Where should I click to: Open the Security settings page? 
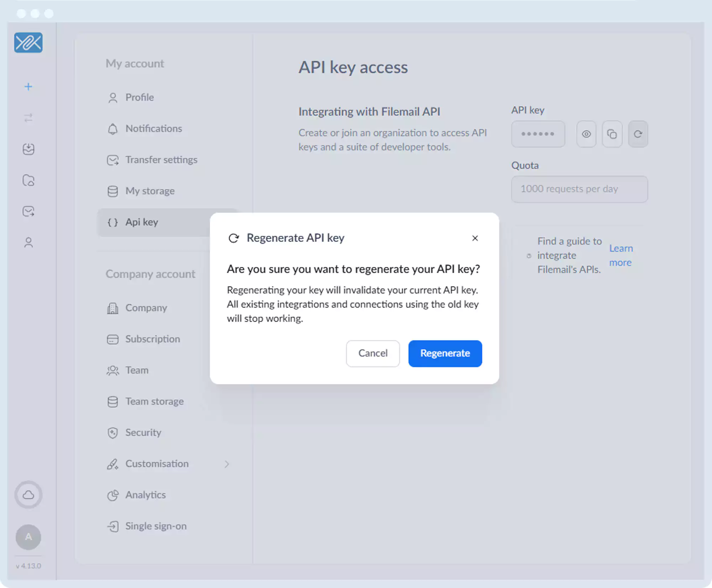coord(143,433)
